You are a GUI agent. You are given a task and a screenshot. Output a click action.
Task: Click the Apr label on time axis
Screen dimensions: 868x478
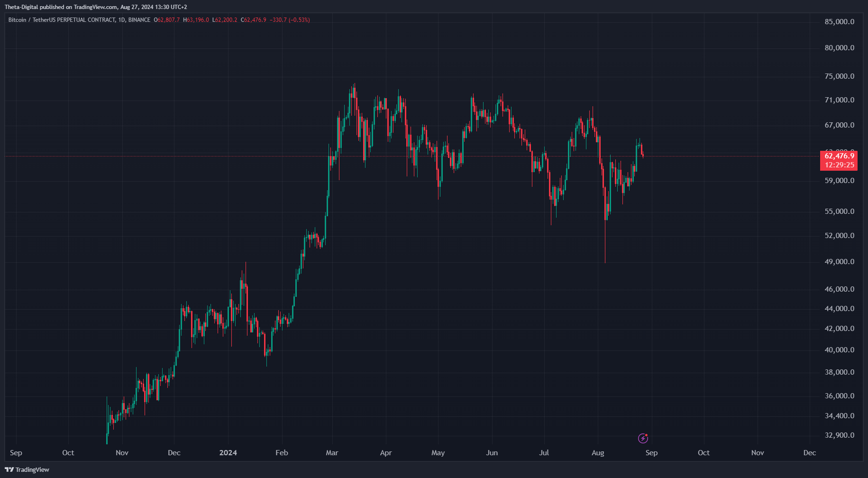[x=386, y=453]
